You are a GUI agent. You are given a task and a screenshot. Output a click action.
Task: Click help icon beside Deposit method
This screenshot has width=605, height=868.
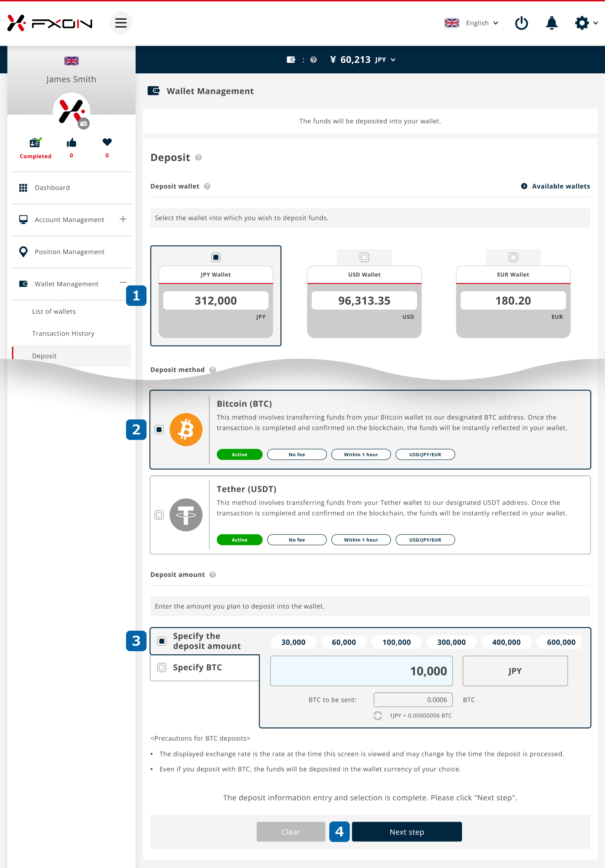click(213, 370)
